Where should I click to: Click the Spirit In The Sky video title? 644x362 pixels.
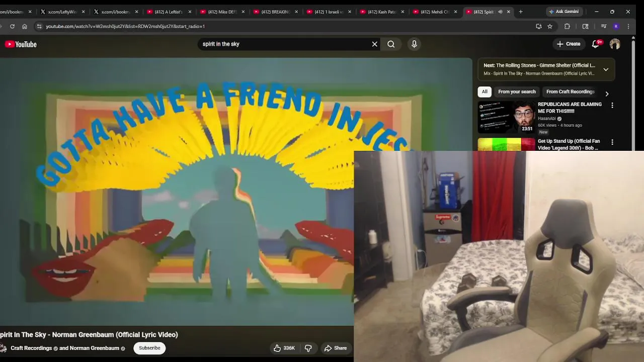coord(89,334)
